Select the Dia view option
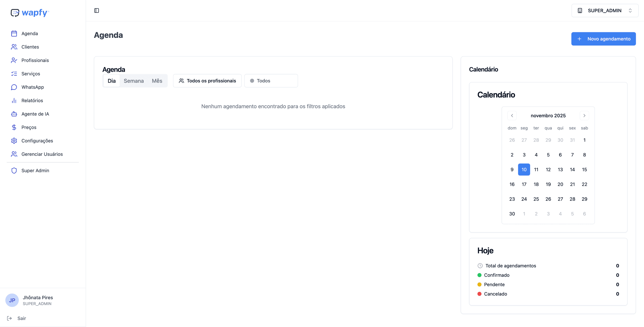Image resolution: width=644 pixels, height=327 pixels. 111,81
